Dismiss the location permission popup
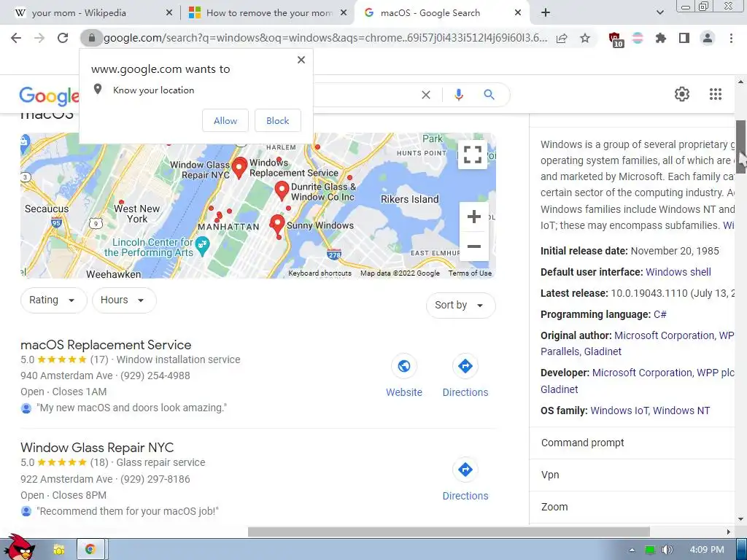This screenshot has height=560, width=747. pyautogui.click(x=301, y=60)
